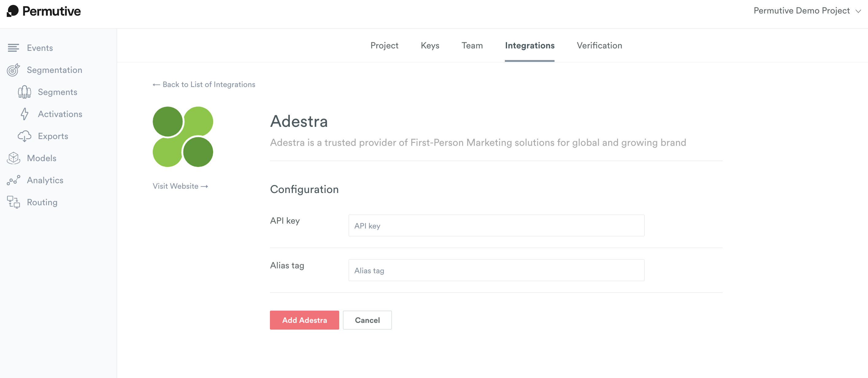
Task: Open the Segmentation sidebar section
Action: [55, 70]
